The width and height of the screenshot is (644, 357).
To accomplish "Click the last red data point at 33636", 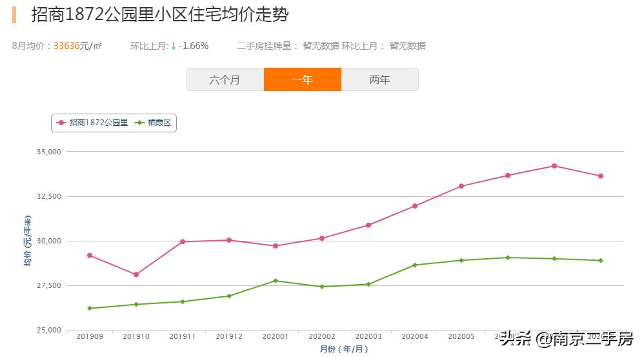I will coord(601,176).
